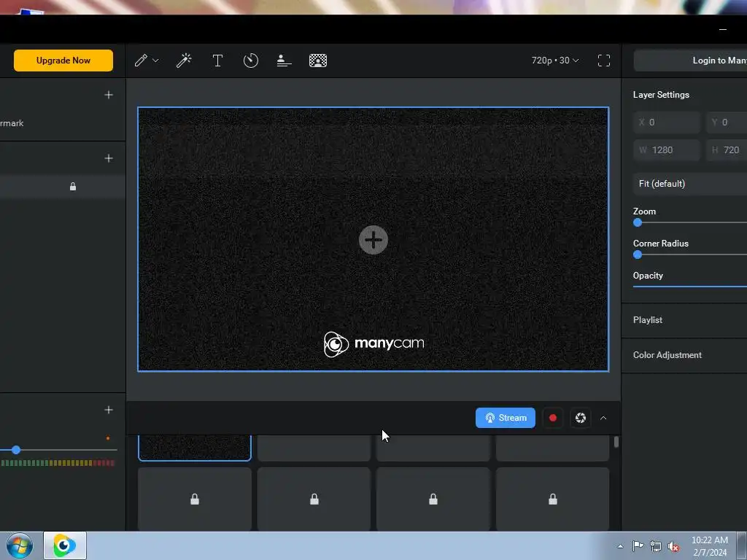Expand the Playlist section
747x560 pixels.
click(x=684, y=320)
